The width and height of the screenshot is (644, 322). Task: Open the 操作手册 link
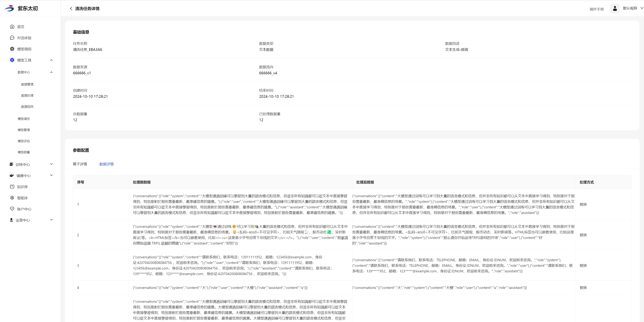596,9
